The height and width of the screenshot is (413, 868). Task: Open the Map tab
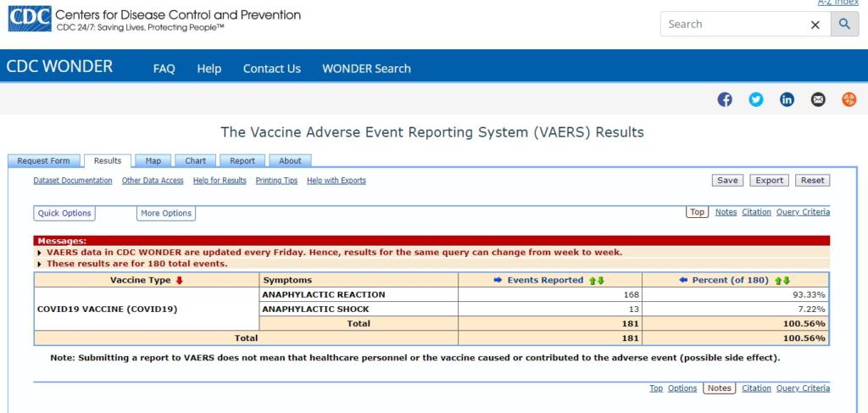coord(153,160)
